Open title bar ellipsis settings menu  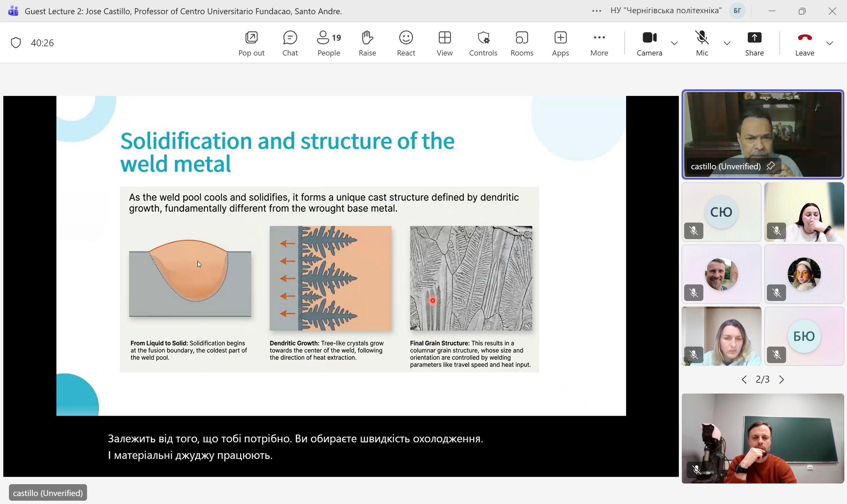pos(596,11)
